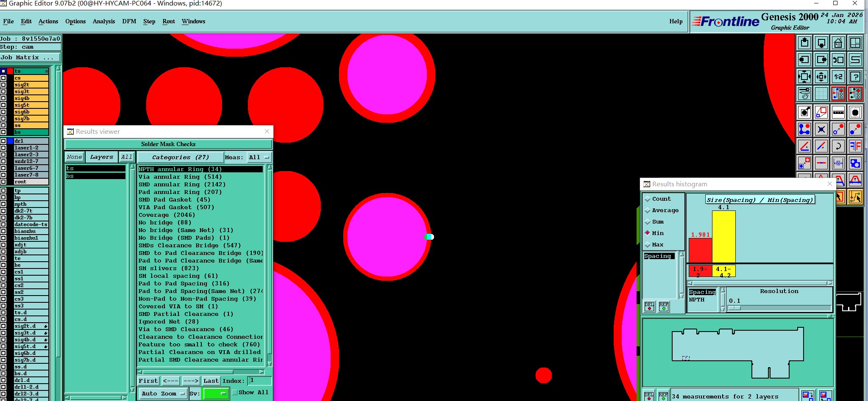Click the Index input field
Screen dimensions: 868x401
259,381
